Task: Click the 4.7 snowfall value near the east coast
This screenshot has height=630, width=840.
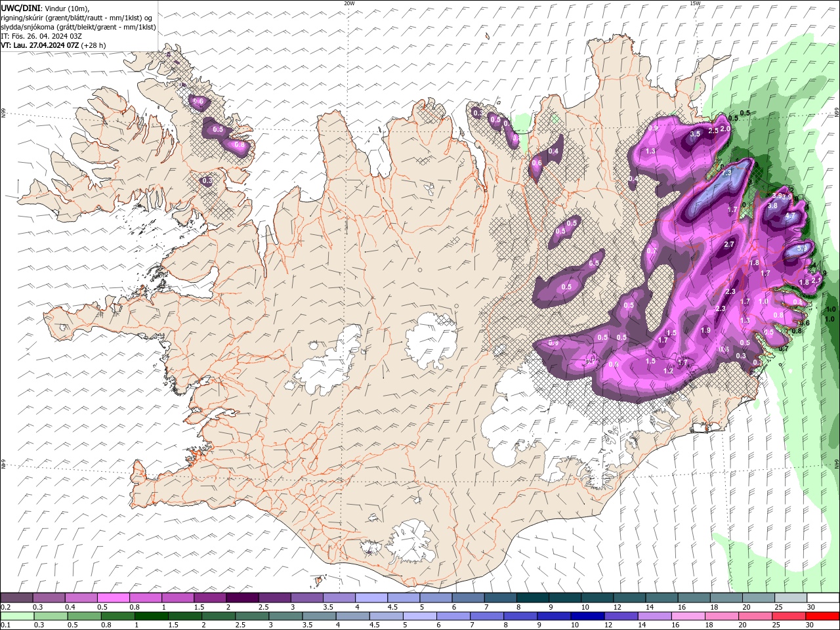Action: click(790, 215)
